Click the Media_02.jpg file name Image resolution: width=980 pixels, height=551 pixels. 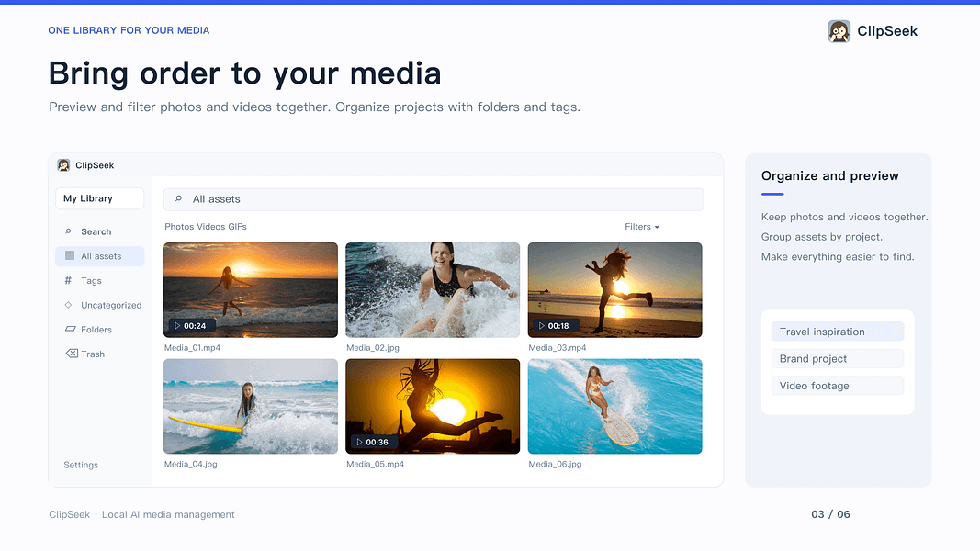point(373,348)
